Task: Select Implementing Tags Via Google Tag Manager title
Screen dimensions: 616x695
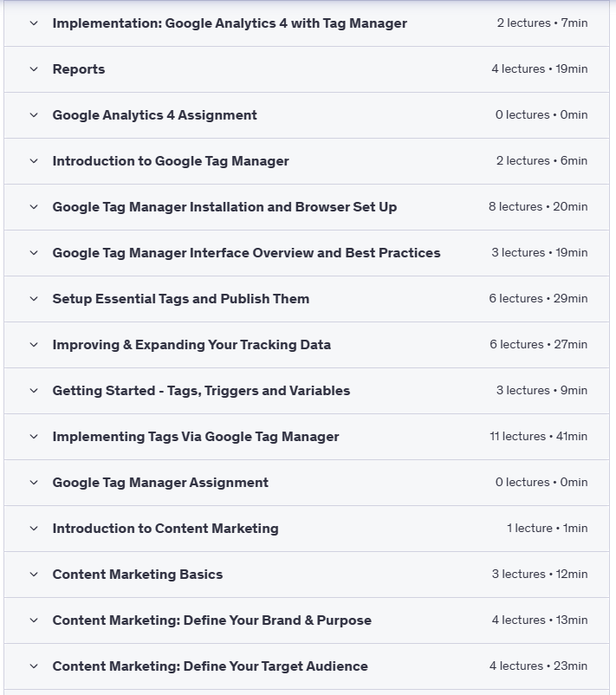Action: point(196,437)
